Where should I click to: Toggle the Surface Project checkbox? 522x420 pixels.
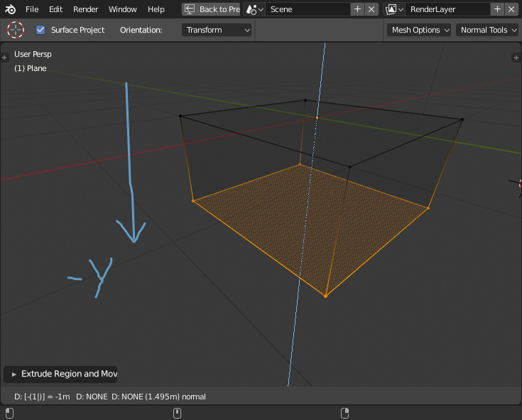tap(40, 30)
